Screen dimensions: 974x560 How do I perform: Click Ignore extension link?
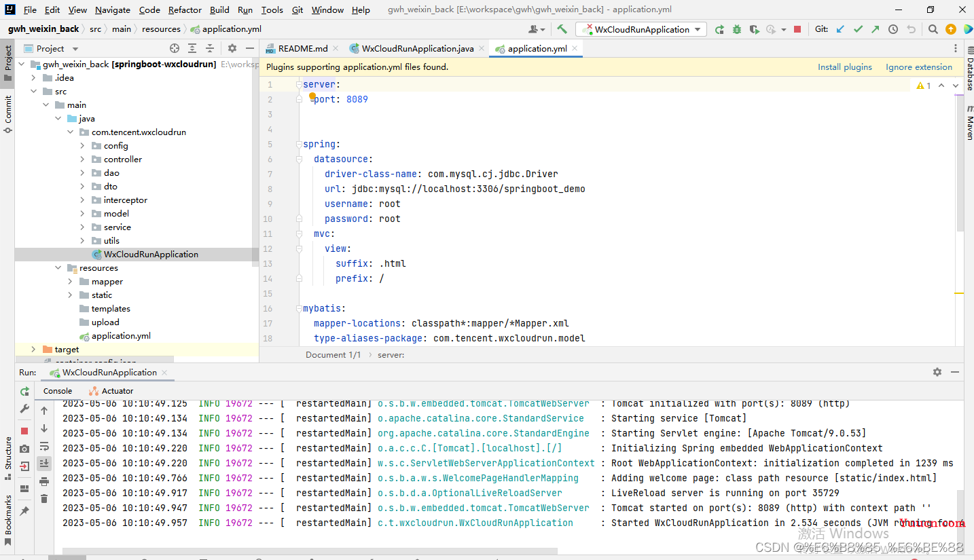pyautogui.click(x=919, y=67)
